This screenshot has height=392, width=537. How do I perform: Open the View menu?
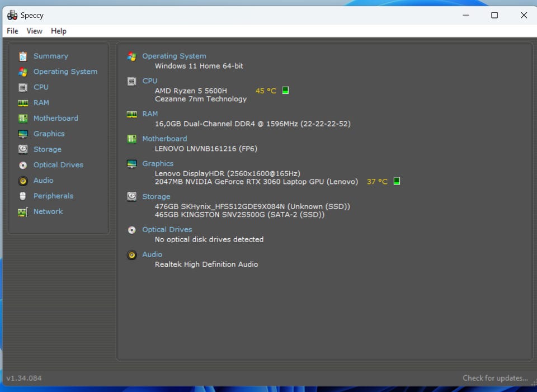[34, 31]
